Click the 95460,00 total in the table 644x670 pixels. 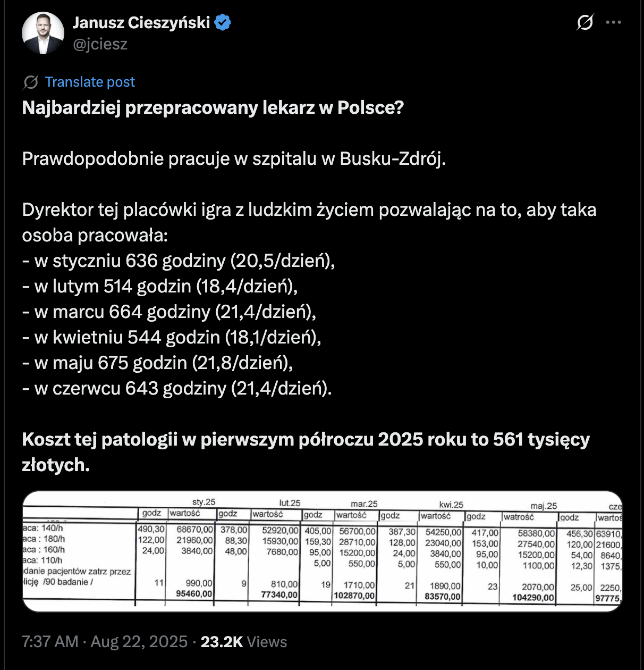[194, 593]
